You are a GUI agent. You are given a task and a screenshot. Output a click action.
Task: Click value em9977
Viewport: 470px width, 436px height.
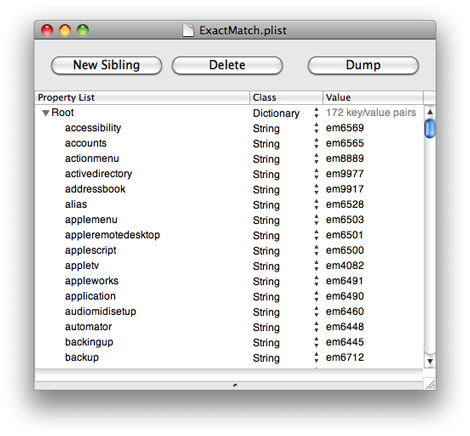click(x=345, y=174)
